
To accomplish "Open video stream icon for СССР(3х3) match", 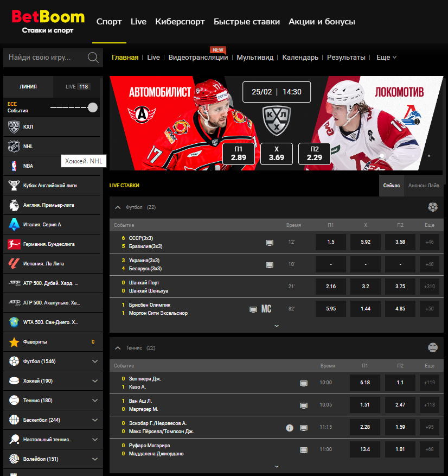I will click(x=270, y=243).
